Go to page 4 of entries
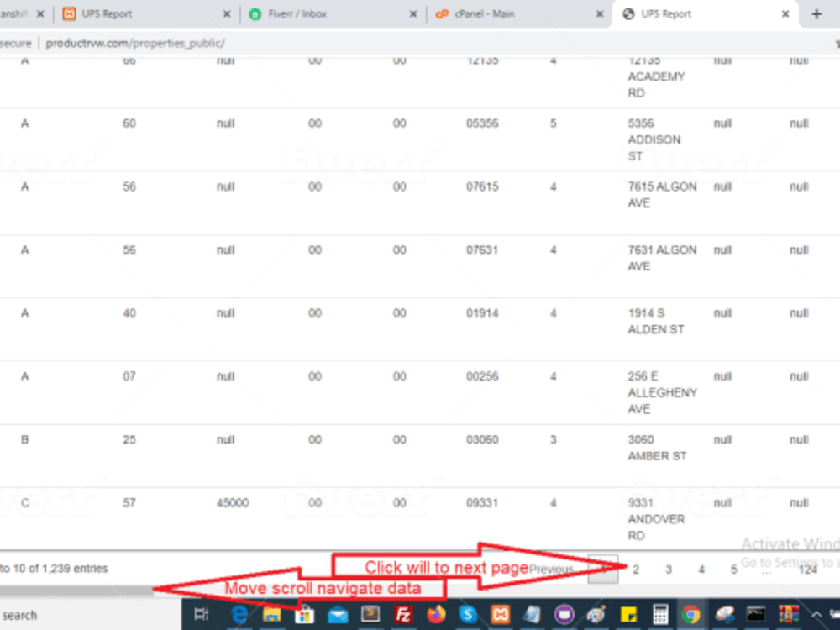 [x=701, y=569]
